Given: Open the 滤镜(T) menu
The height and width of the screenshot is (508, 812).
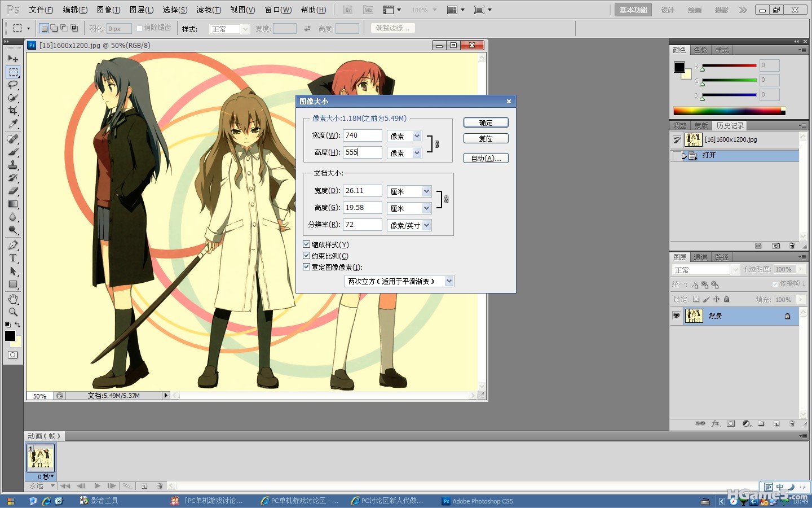Looking at the screenshot, I should coord(209,10).
